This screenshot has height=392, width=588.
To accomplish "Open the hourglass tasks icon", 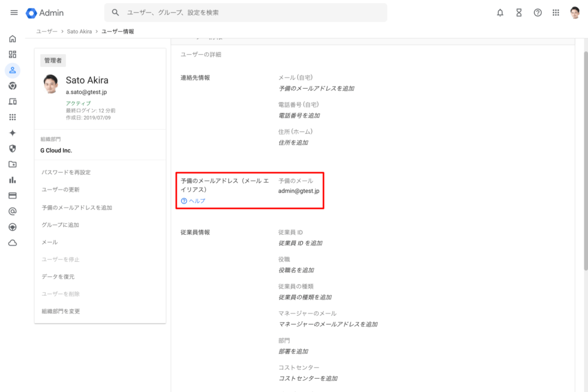I will pos(519,13).
